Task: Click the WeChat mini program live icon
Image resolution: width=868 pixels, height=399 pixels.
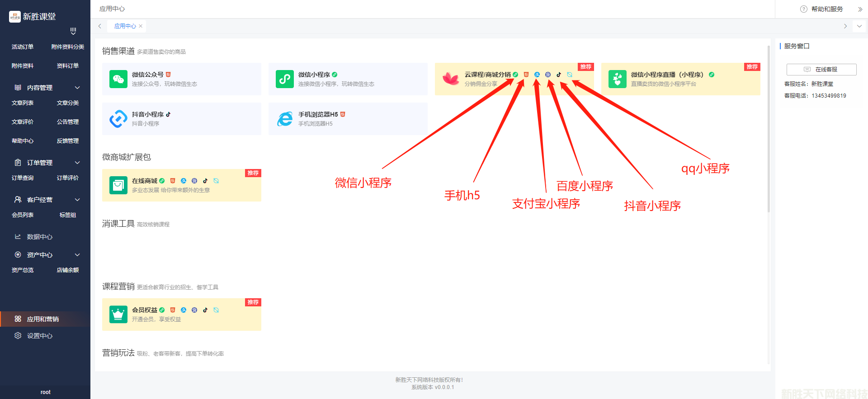Action: coord(617,79)
